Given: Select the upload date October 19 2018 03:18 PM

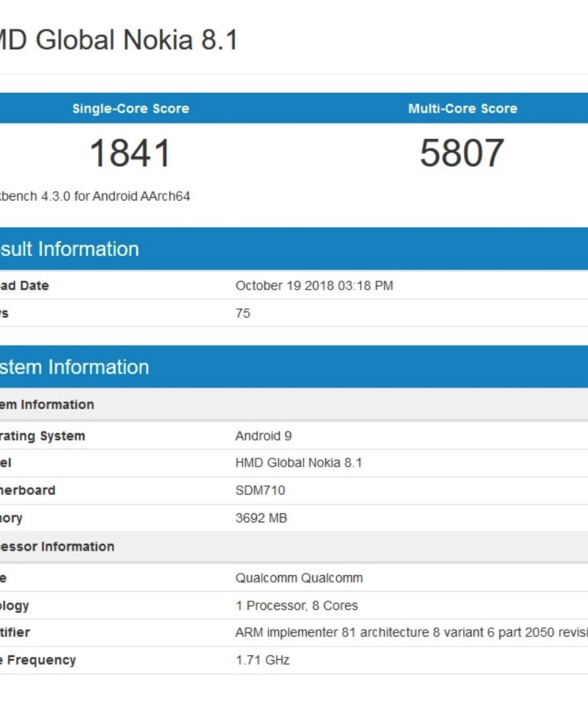Looking at the screenshot, I should [x=314, y=286].
